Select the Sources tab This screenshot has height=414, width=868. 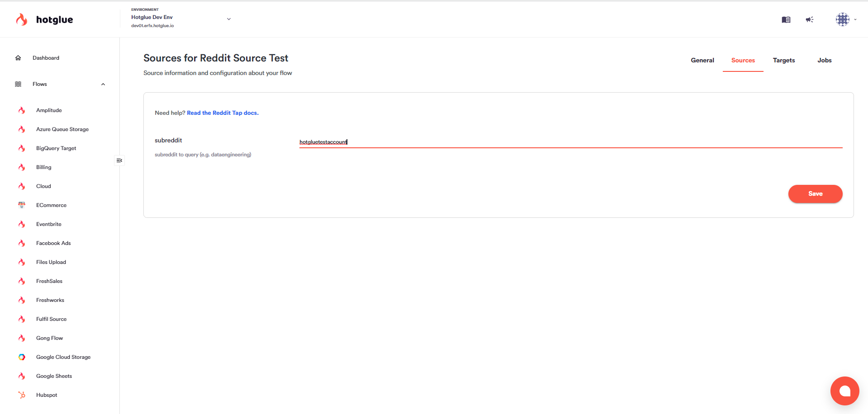click(x=743, y=60)
